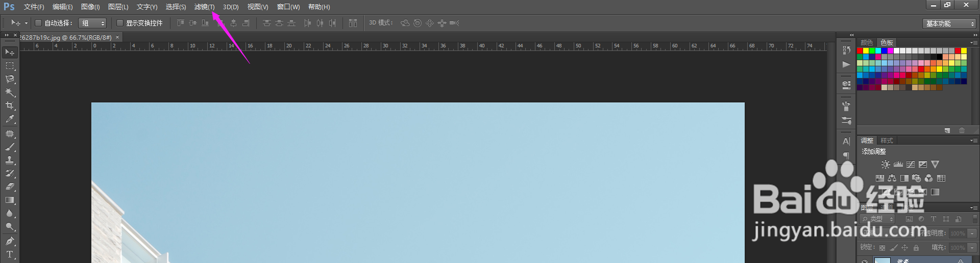This screenshot has width=980, height=263.
Task: Open the 滤镜(T) menu
Action: point(204,7)
